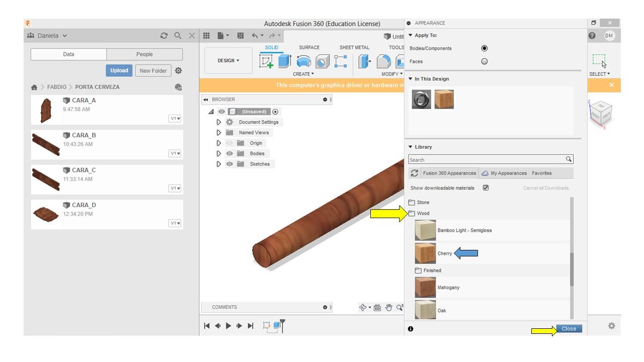Open data panel settings gear

coord(178,71)
